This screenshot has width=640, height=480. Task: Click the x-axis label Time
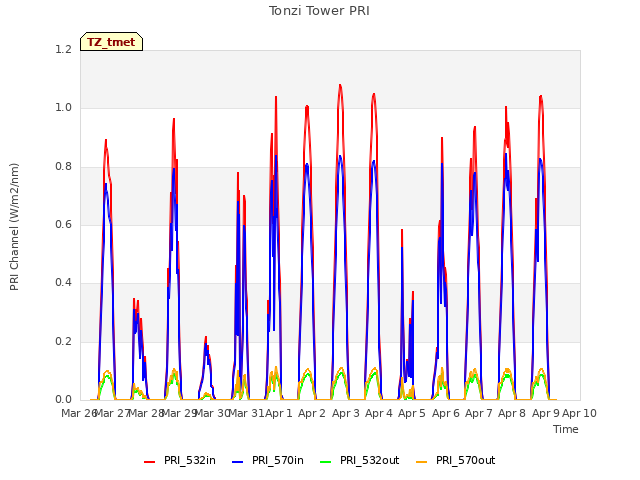click(566, 429)
